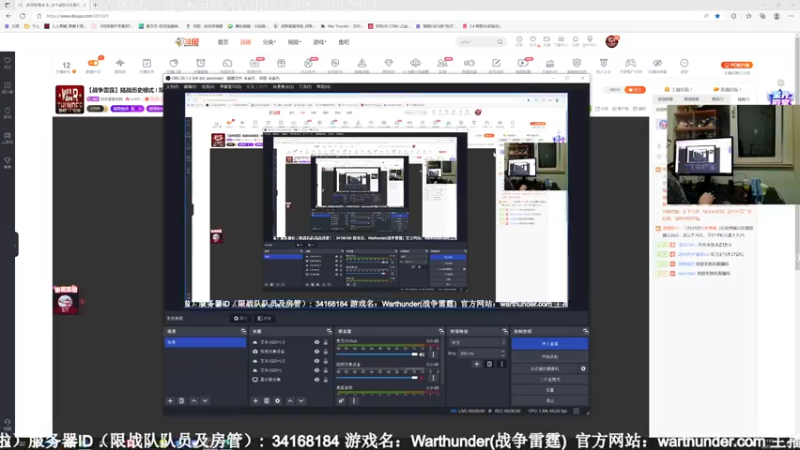Open virtual camera settings gear icon

583,368
